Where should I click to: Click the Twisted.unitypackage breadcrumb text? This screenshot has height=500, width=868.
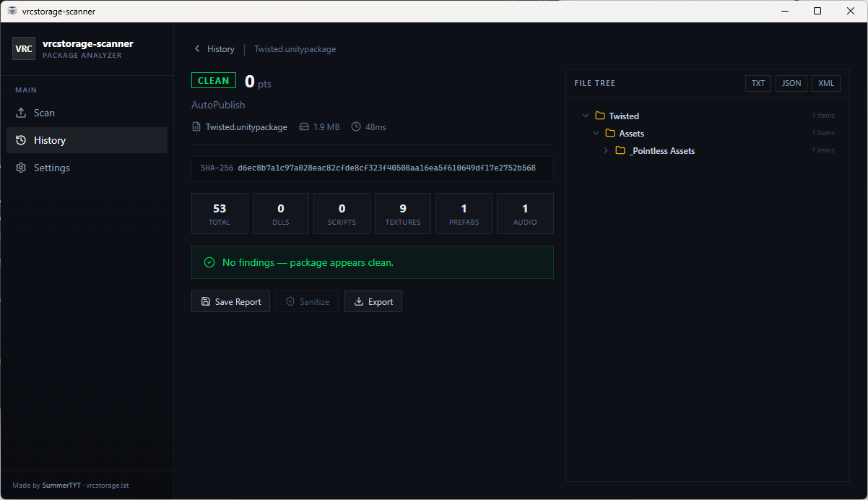coord(295,49)
